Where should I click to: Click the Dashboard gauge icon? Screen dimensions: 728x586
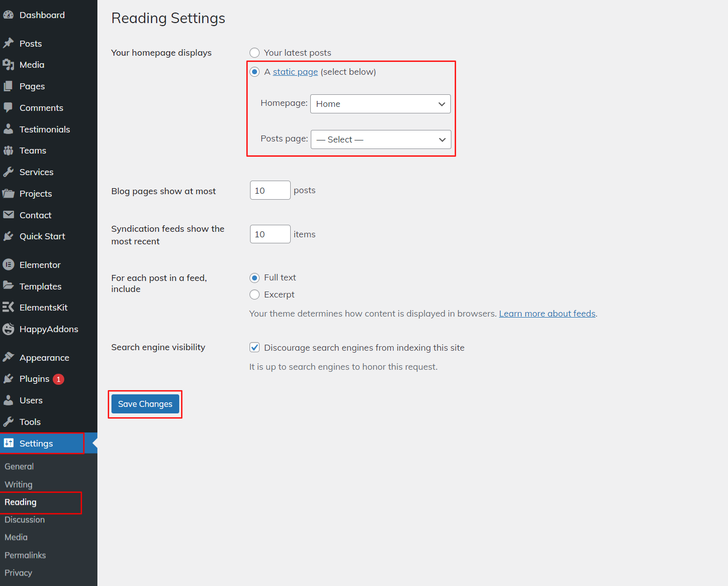(9, 15)
